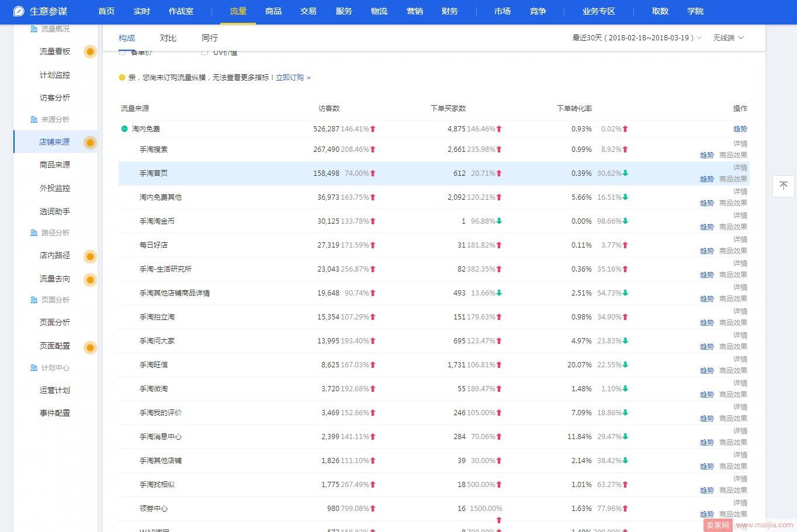Open the 商品 top menu
Image resolution: width=797 pixels, height=532 pixels.
coord(273,11)
